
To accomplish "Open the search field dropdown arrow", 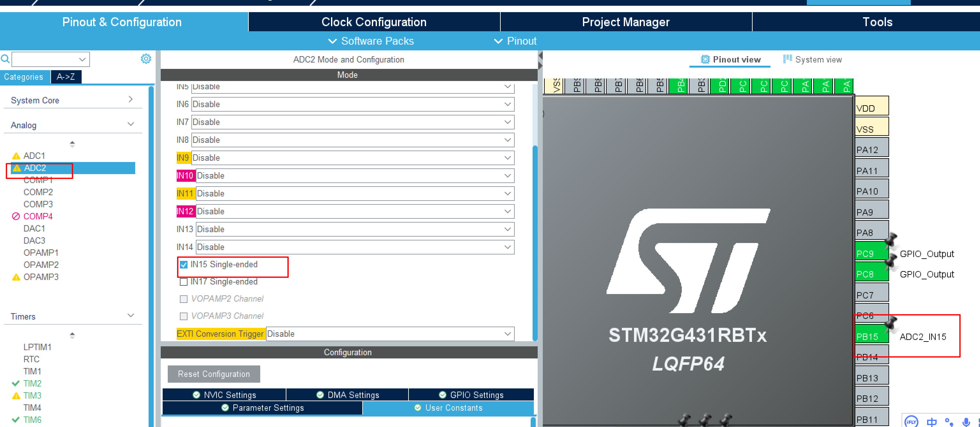I will coord(82,59).
